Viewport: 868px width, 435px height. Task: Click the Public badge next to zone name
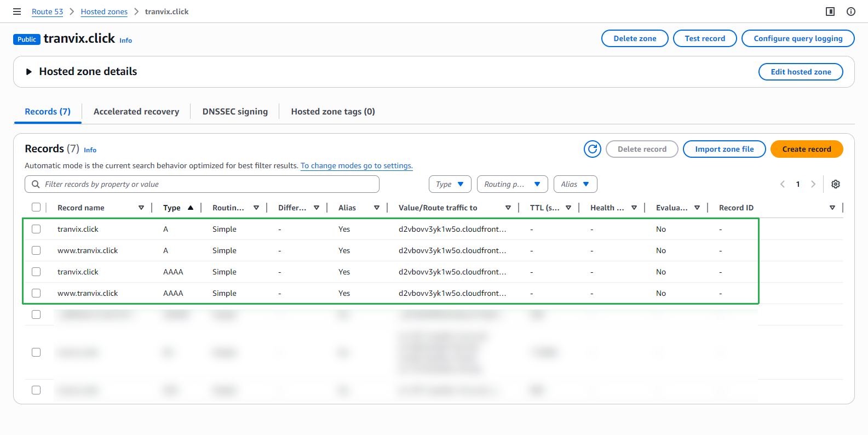pyautogui.click(x=27, y=39)
